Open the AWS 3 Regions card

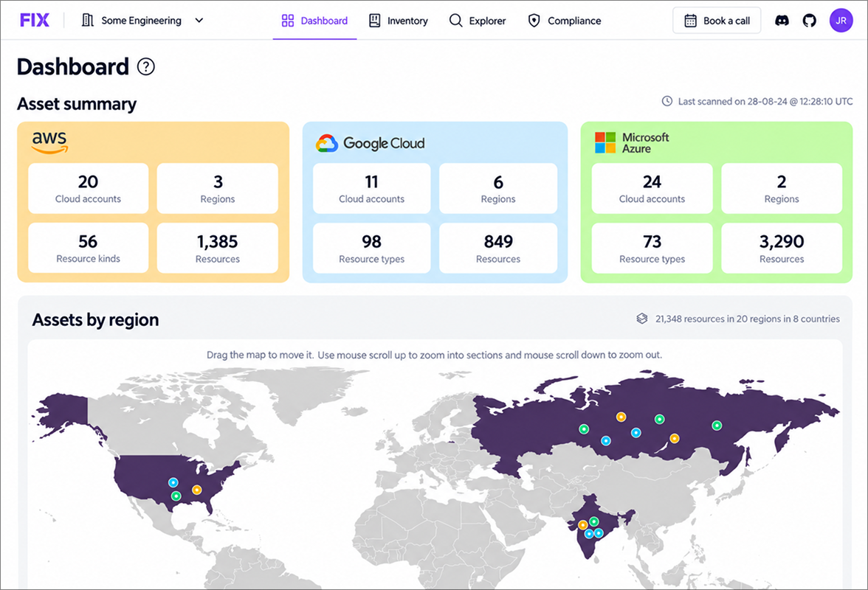pos(218,188)
